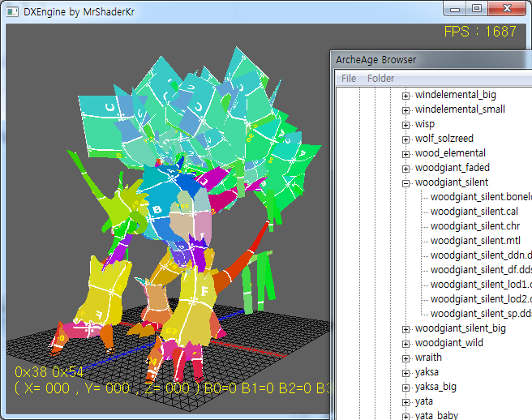Screen dimensions: 532x420
Task: Collapse the woodgiant_silent folder
Action: tap(405, 183)
